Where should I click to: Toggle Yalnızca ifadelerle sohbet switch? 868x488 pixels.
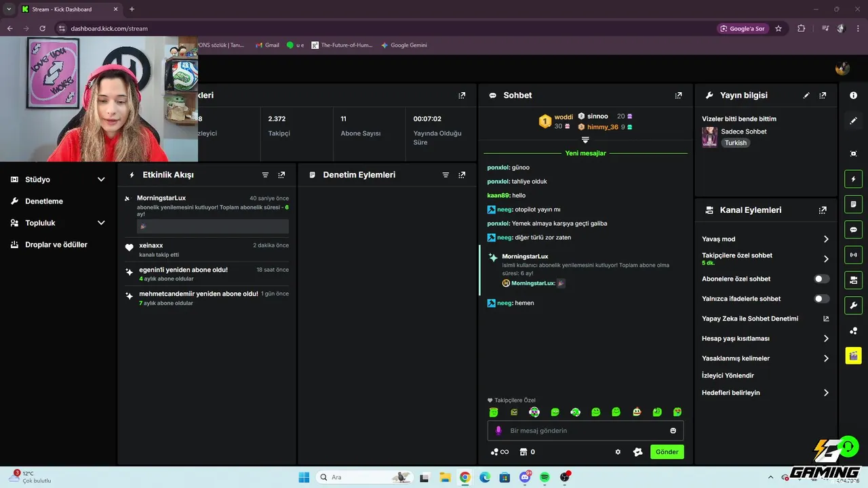[821, 298]
